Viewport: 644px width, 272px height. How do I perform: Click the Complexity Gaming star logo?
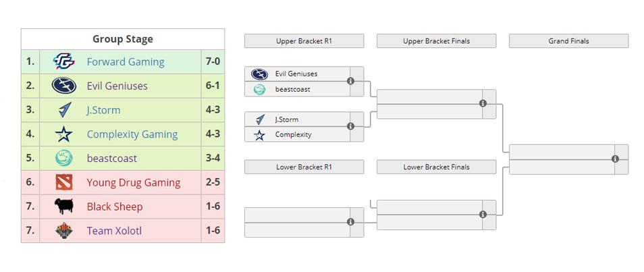coord(64,134)
